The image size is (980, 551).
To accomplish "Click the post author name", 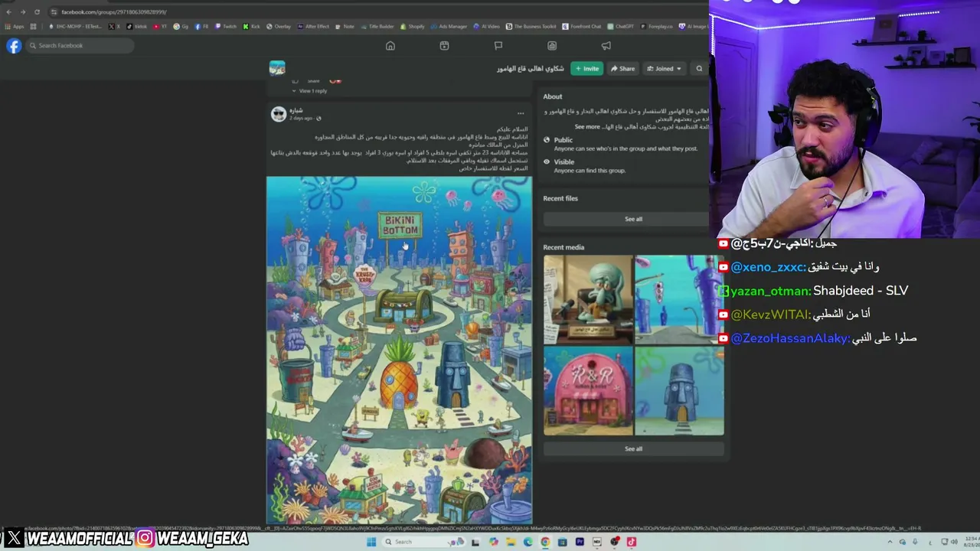I will point(296,110).
